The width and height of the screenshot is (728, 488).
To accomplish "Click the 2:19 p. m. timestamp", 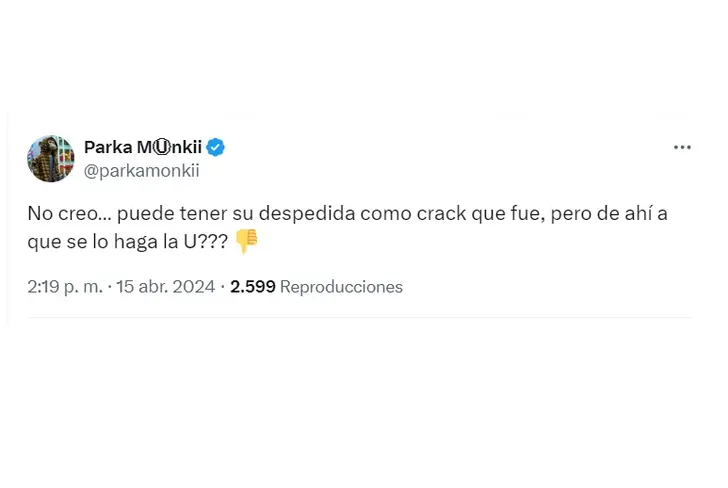I will (65, 287).
